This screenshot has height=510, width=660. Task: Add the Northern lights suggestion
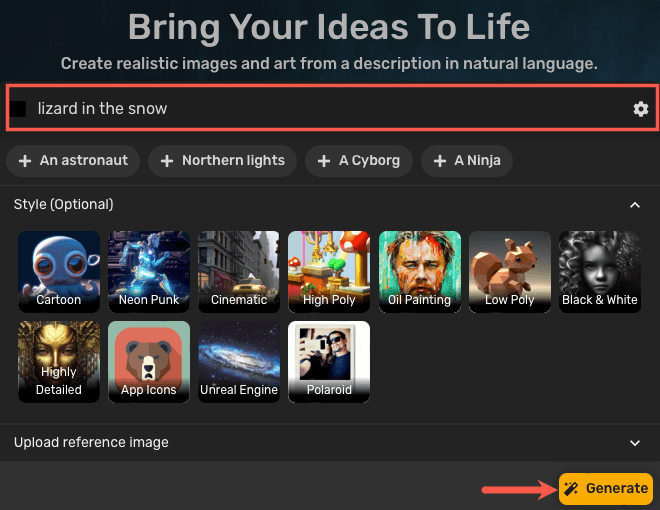point(223,161)
